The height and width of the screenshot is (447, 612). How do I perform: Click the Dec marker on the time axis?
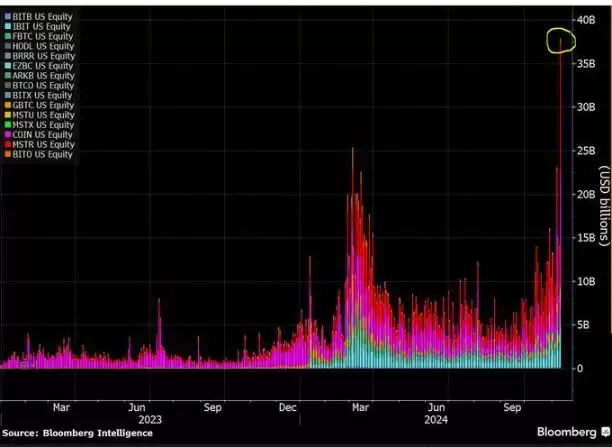tap(287, 407)
